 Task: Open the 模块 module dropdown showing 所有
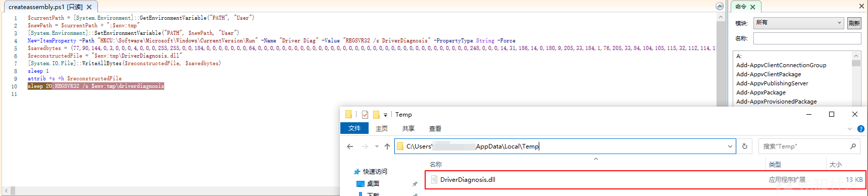click(x=798, y=23)
